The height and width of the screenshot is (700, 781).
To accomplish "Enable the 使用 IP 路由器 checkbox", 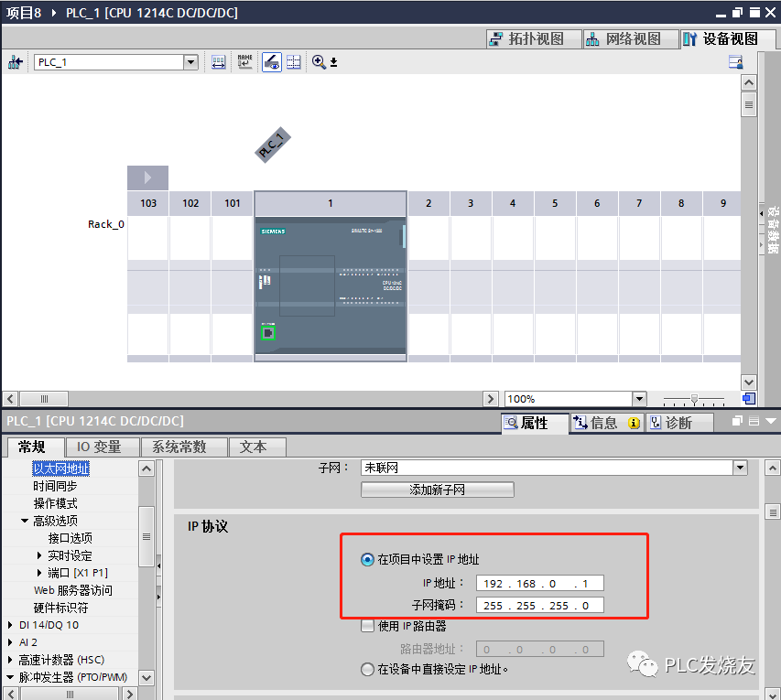I will point(367,625).
